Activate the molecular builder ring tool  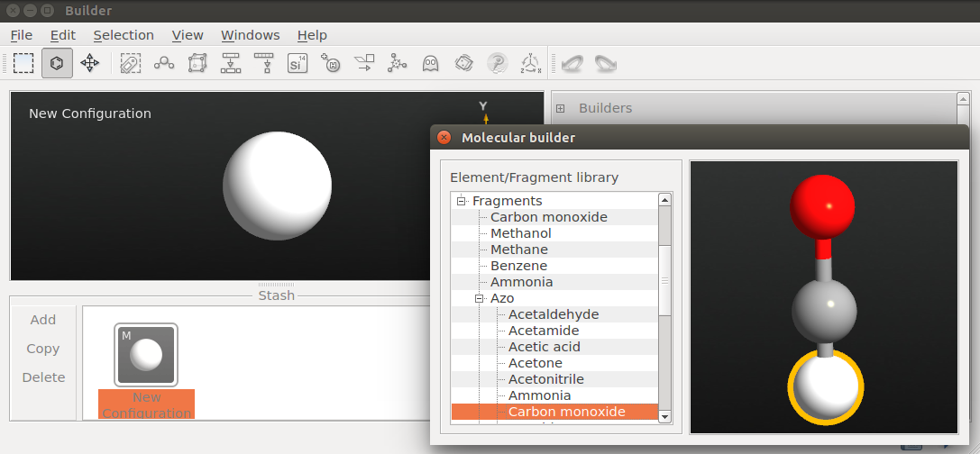point(57,63)
